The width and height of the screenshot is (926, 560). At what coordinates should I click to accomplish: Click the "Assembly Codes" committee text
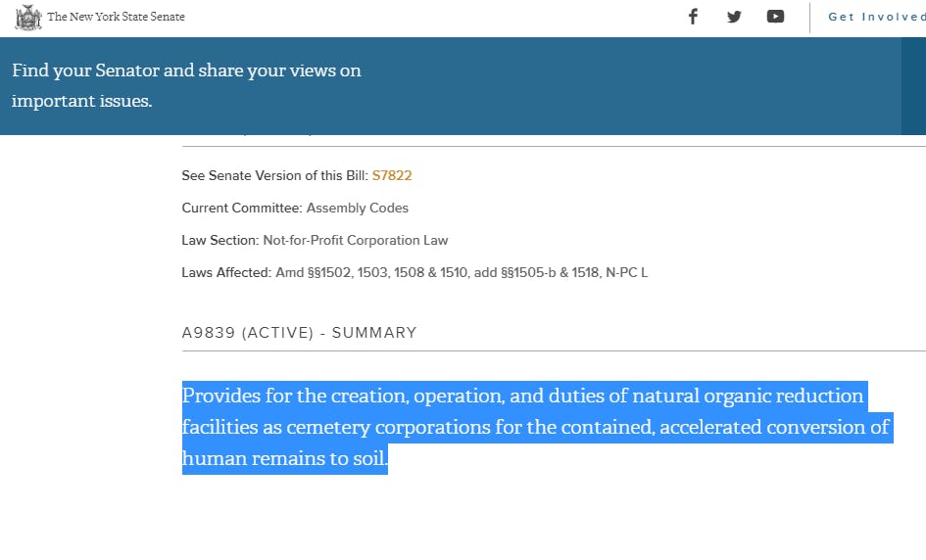coord(358,209)
